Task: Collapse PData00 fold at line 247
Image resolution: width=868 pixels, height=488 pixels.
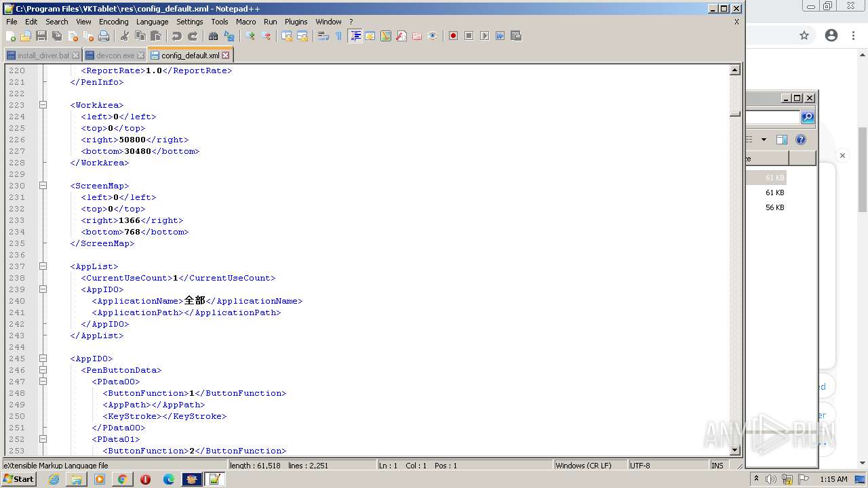Action: (x=43, y=382)
